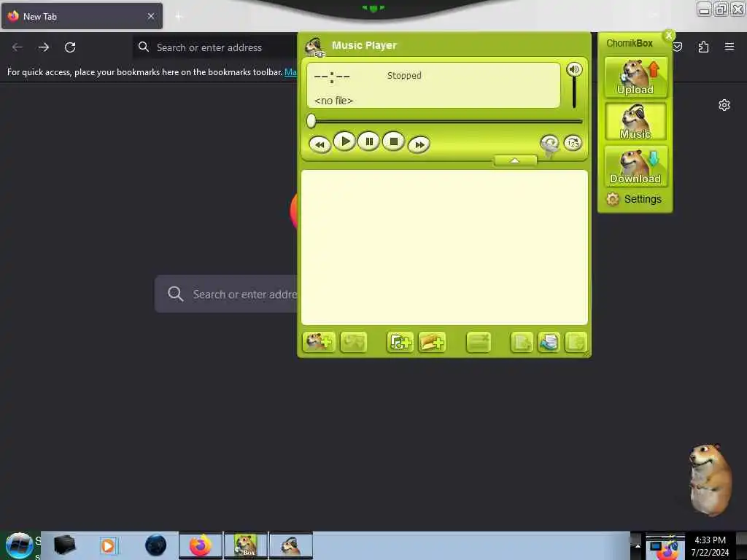The height and width of the screenshot is (560, 747).
Task: Click the <no file> label
Action: pyautogui.click(x=333, y=101)
